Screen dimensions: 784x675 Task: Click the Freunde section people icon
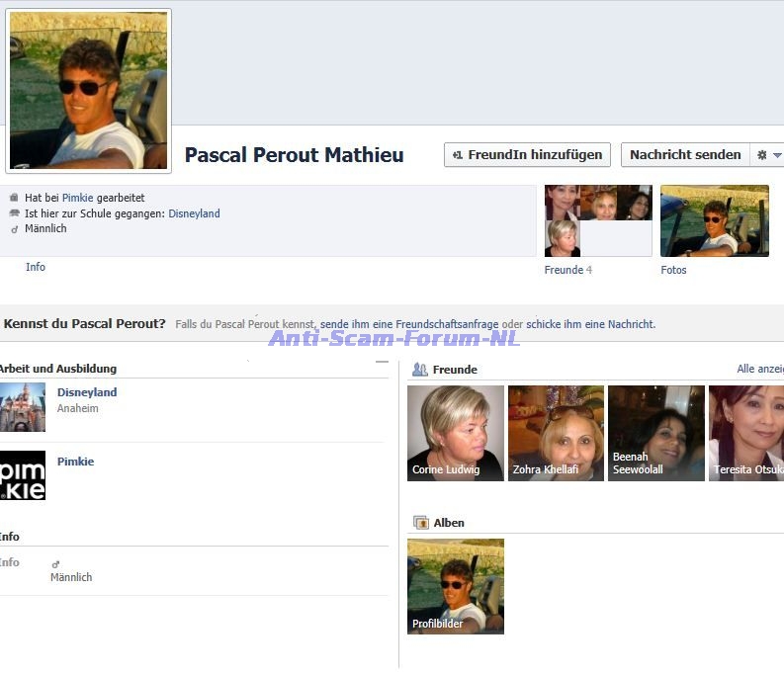pyautogui.click(x=420, y=370)
